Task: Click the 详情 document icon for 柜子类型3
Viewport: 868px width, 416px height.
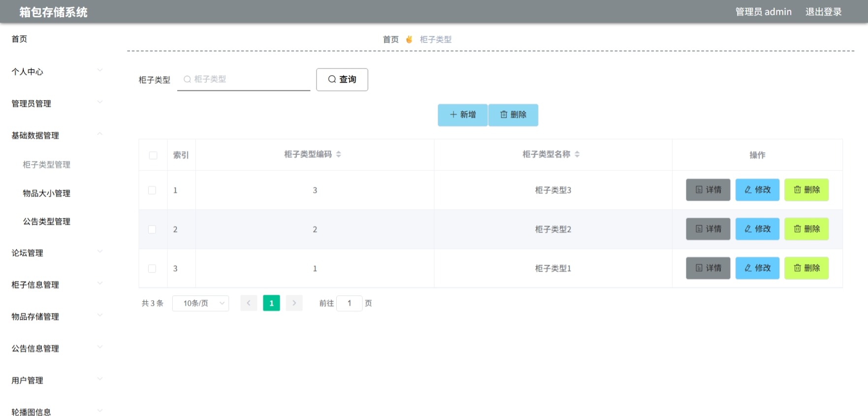Action: click(x=699, y=190)
